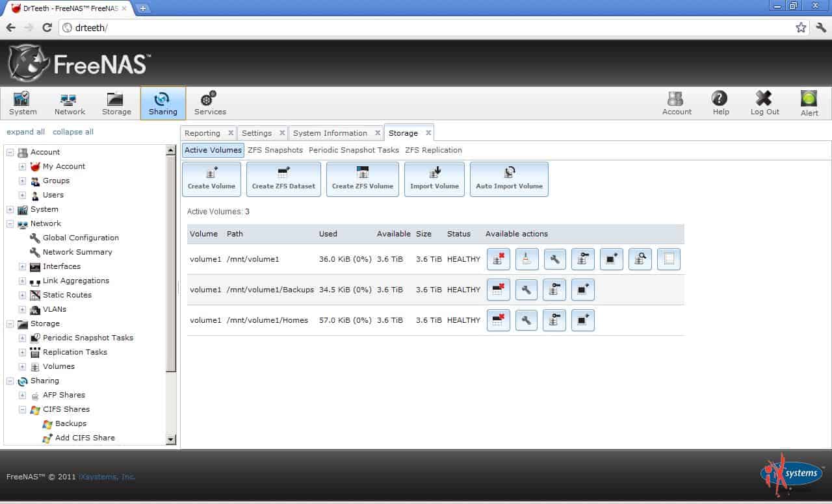Open the iXsystems, Inc. footer link
The width and height of the screenshot is (832, 504).
coord(107,477)
